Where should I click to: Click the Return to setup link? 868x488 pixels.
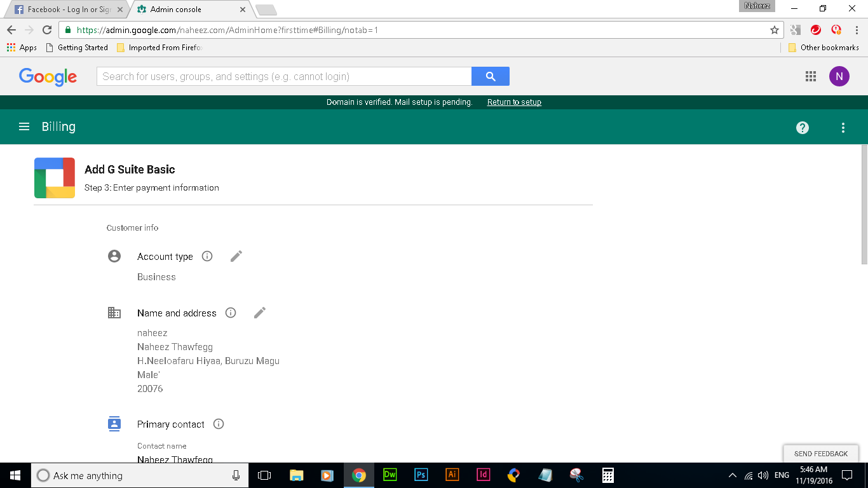pyautogui.click(x=514, y=102)
